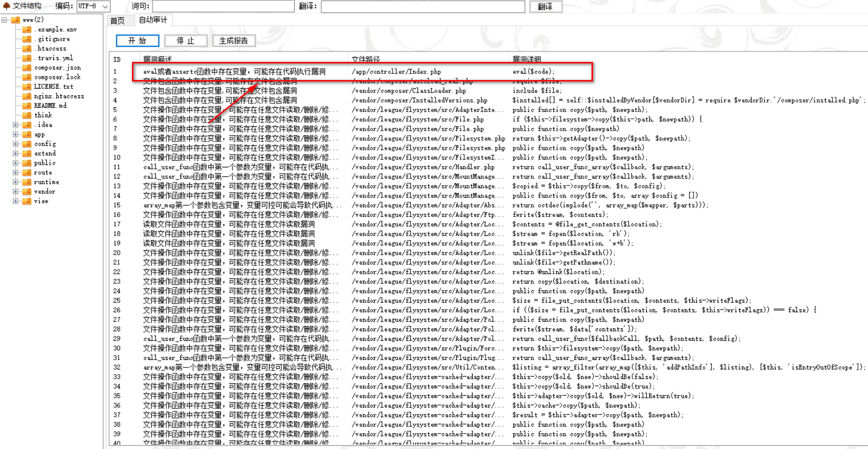Screen dimensions: 868x449
Task: Click the config folder icon
Action: tap(27, 144)
